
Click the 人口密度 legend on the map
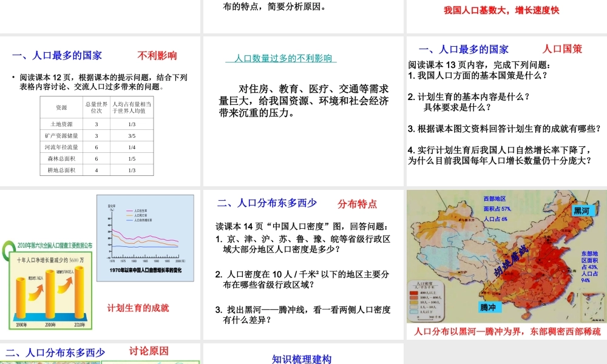(x=427, y=300)
